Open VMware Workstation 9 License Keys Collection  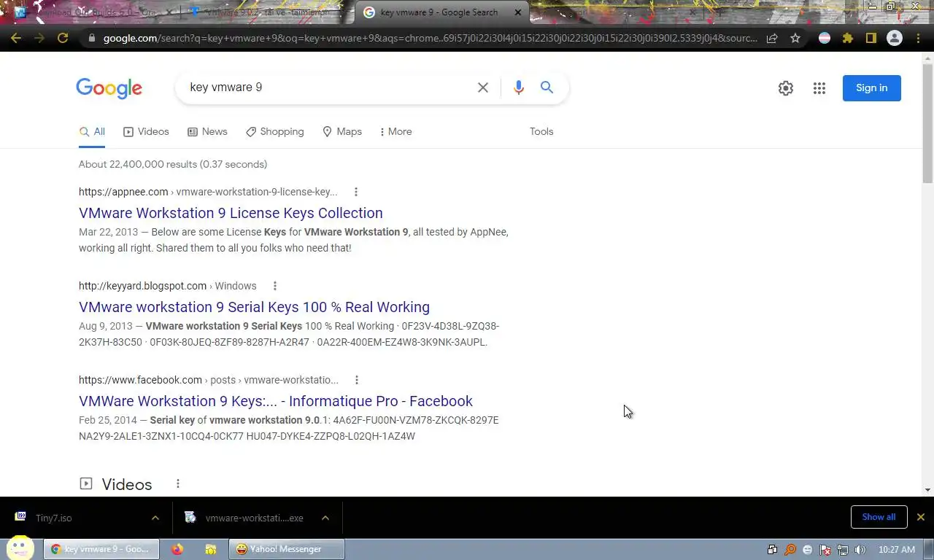pos(231,213)
